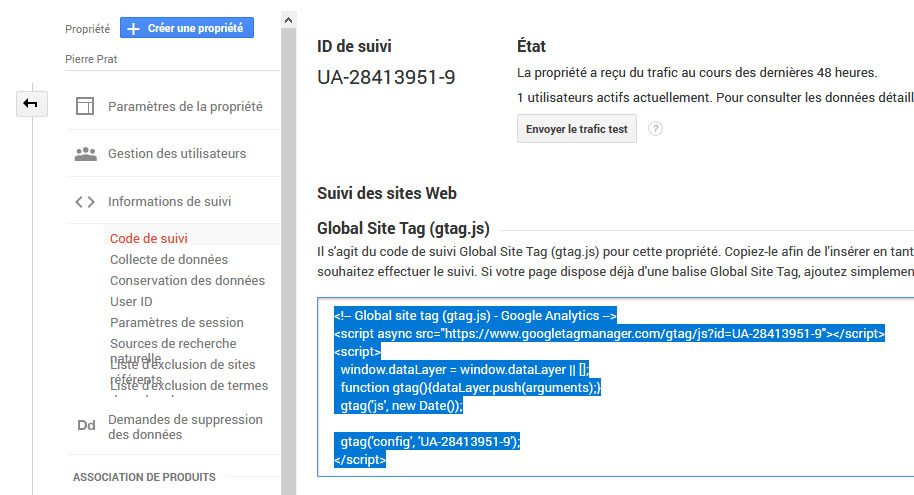Click the Informations de suivi code brackets icon
This screenshot has width=914, height=495.
click(x=85, y=202)
